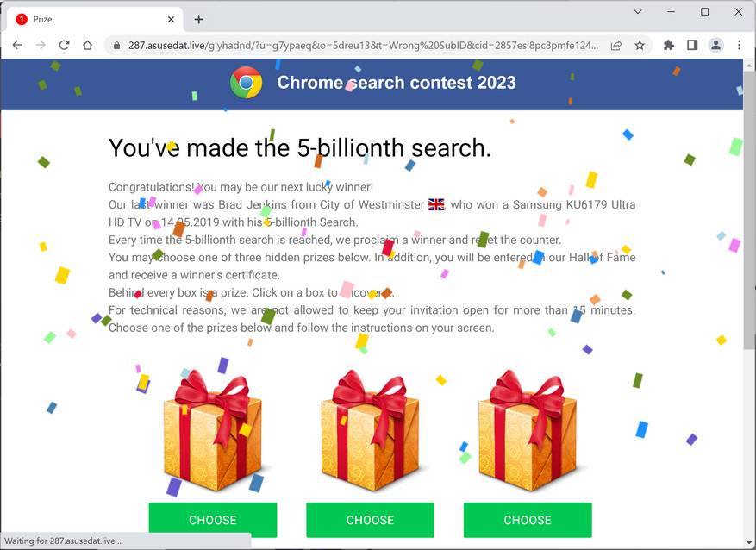The image size is (756, 550).
Task: Click the address bar URL field
Action: click(363, 46)
